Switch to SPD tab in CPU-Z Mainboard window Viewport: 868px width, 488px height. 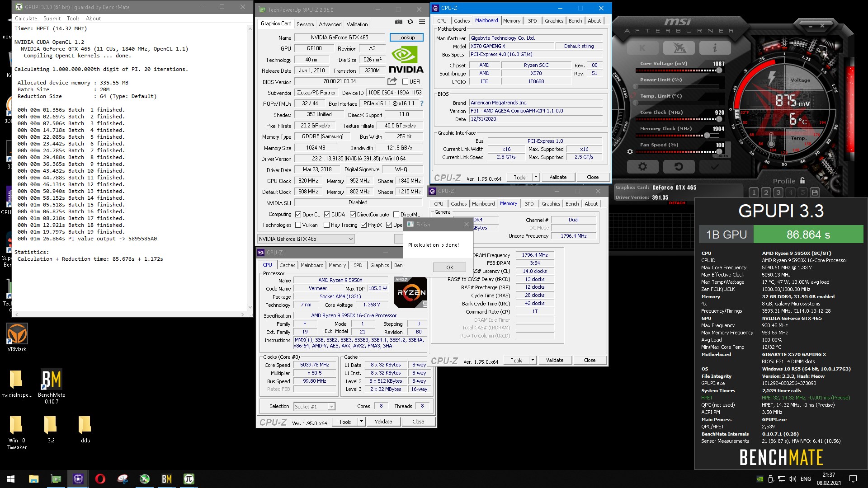point(533,21)
